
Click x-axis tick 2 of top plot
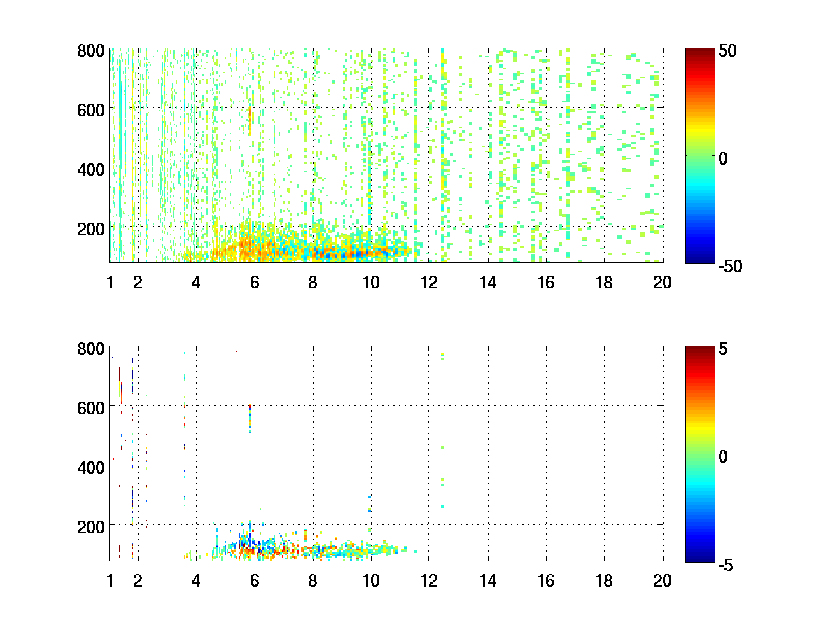click(x=138, y=283)
